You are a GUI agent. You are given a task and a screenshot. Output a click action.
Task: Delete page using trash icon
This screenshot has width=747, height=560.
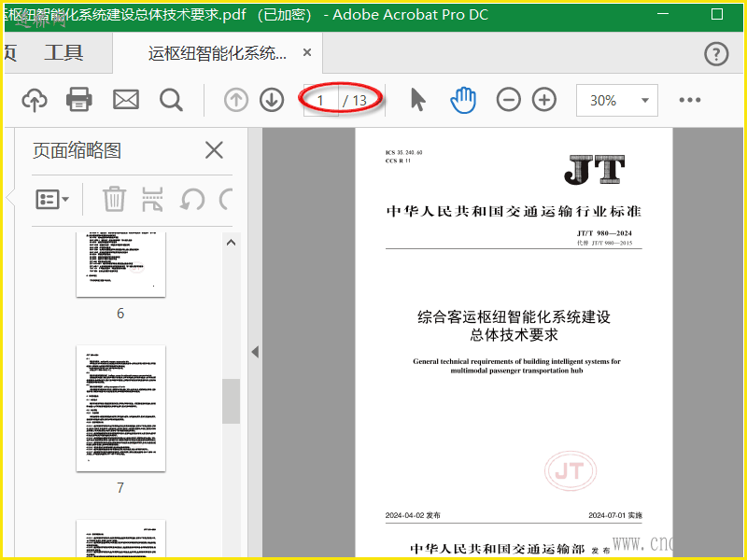[x=114, y=199]
